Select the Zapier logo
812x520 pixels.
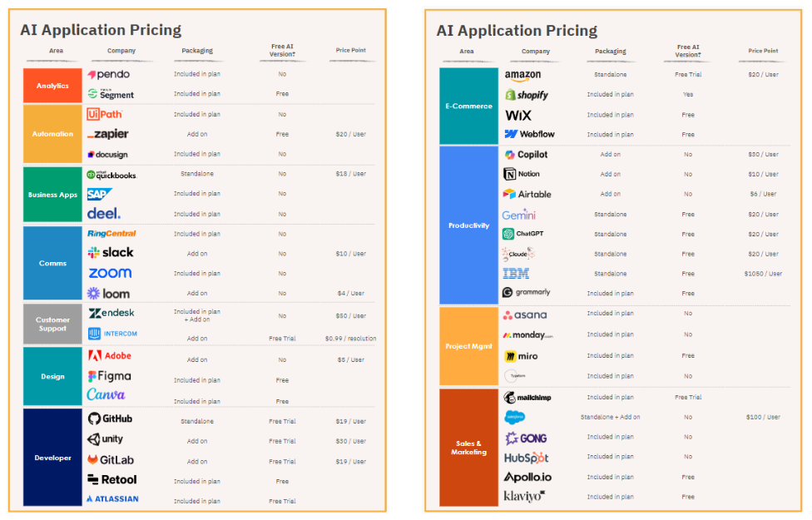(x=116, y=134)
